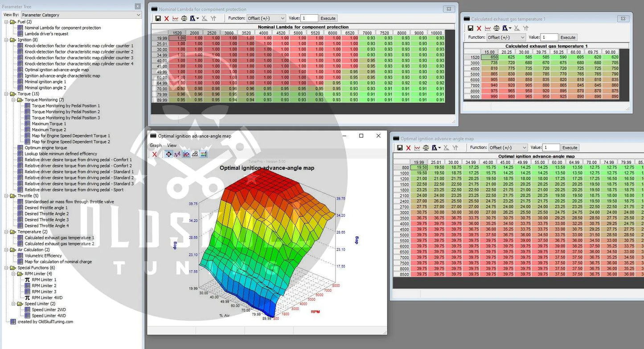Open the View menu in the 3D map window
Viewport: 644px width, 349px height.
click(172, 146)
